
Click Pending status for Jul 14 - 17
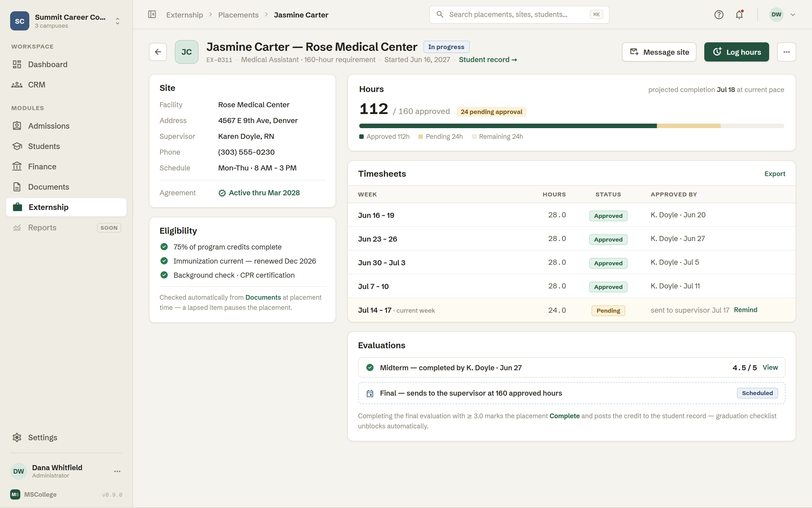click(x=608, y=310)
